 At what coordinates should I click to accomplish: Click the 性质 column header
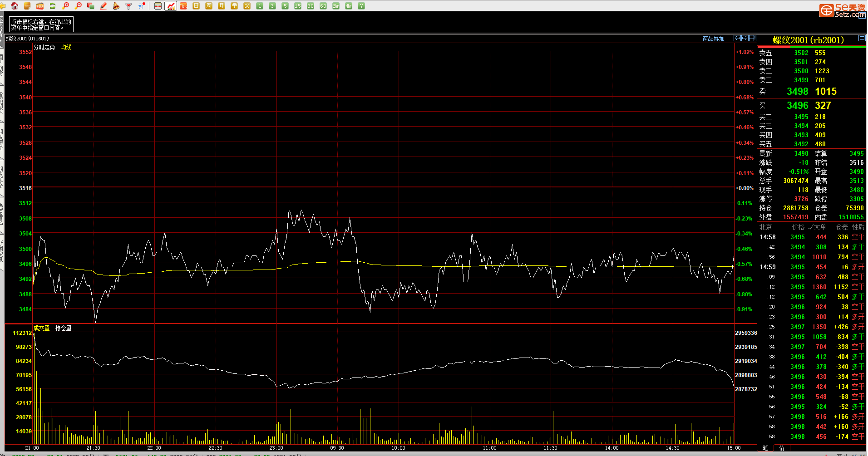[858, 227]
